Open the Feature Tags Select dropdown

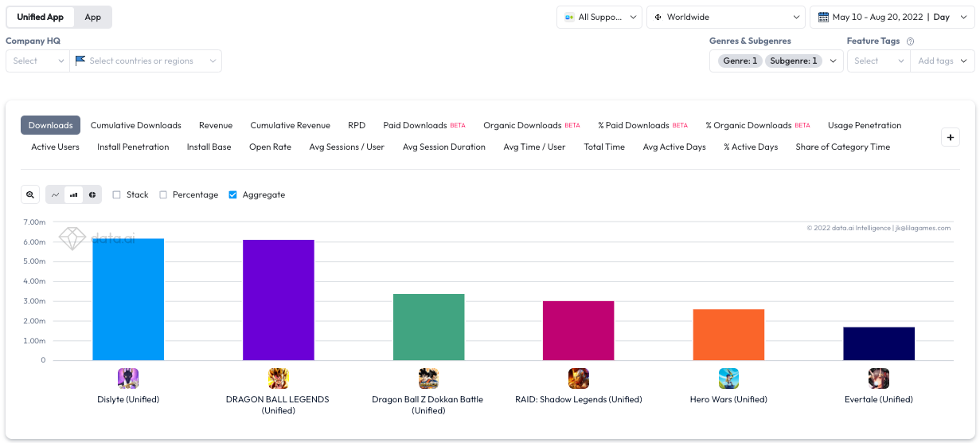click(878, 61)
